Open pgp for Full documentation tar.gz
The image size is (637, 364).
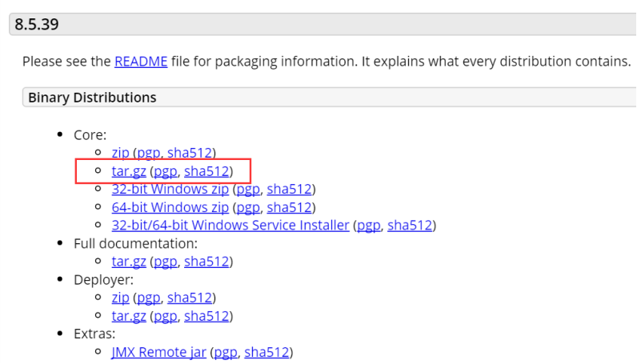[166, 262]
